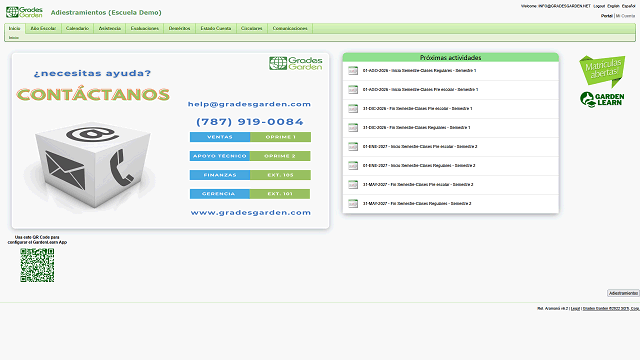640x360 pixels.
Task: Click www.gradesgarden.com in the banner
Action: point(251,213)
